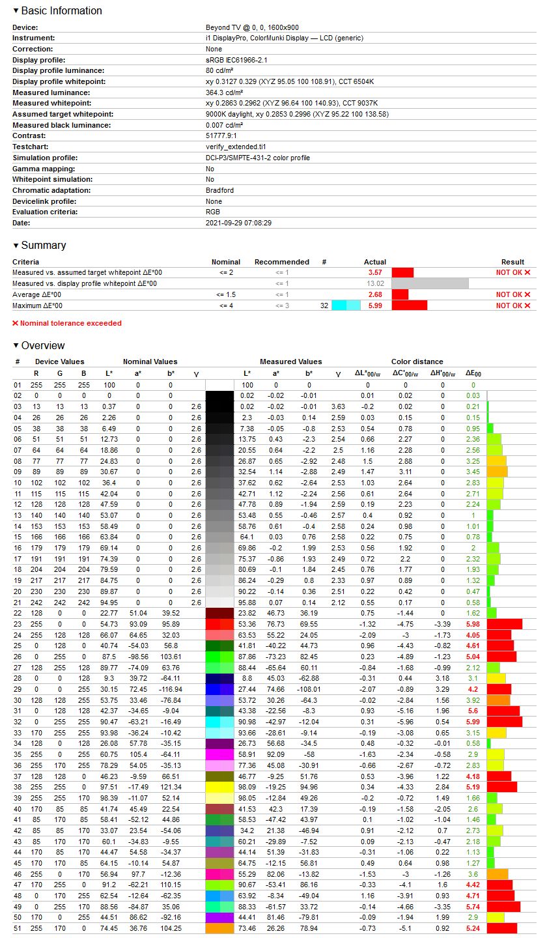Viewport: 560px width, 938px height.
Task: Click the gray bar for display profile whitepoint
Action: (430, 283)
